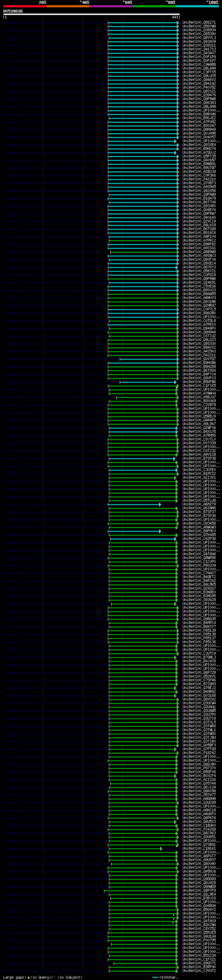
Task: Select hit label UniRef100_Q39311
Action: pyautogui.click(x=199, y=45)
